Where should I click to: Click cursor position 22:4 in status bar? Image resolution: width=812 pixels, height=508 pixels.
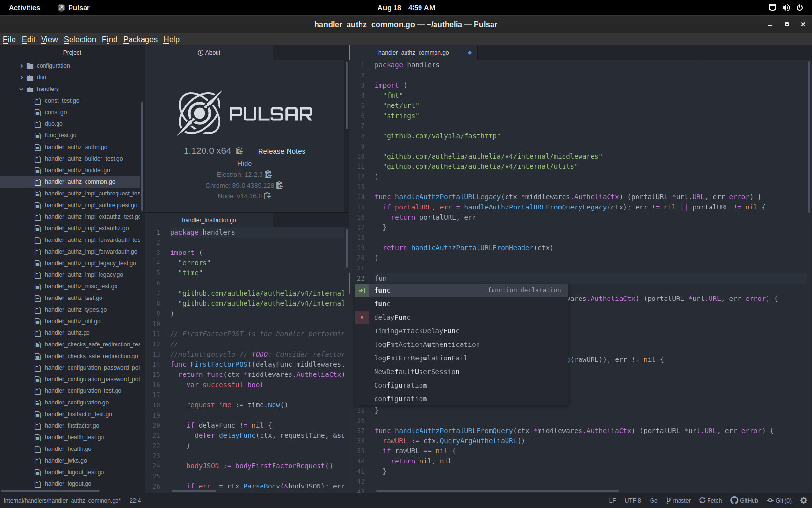pos(135,501)
